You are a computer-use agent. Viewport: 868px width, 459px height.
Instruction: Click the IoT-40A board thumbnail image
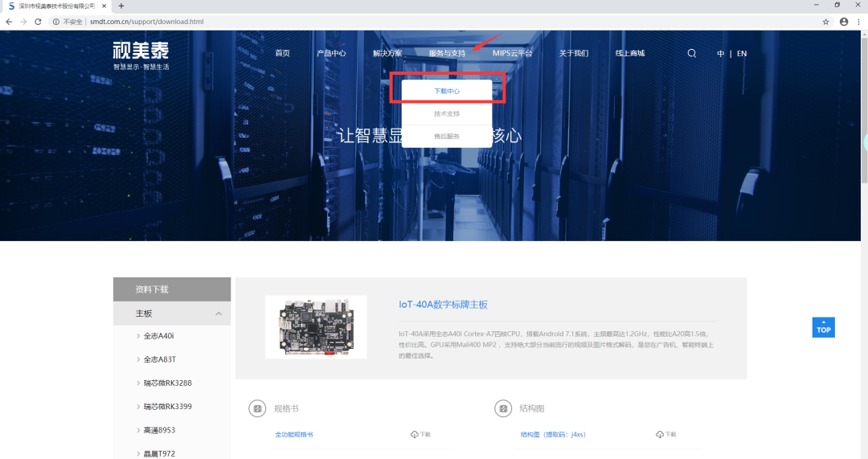pyautogui.click(x=316, y=326)
